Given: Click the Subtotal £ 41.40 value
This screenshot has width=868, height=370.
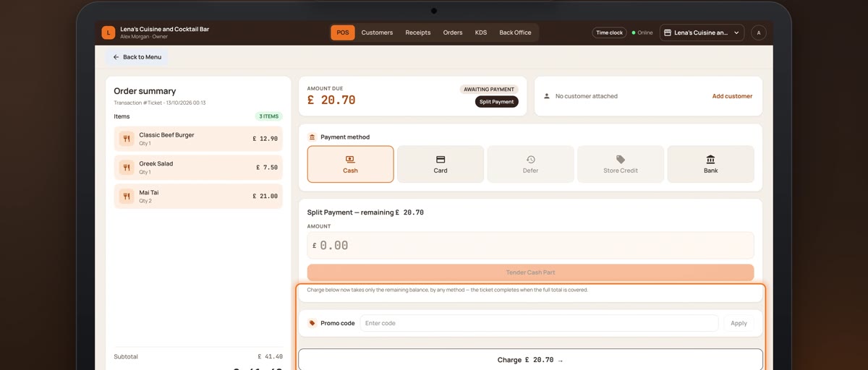Looking at the screenshot, I should click(x=270, y=356).
